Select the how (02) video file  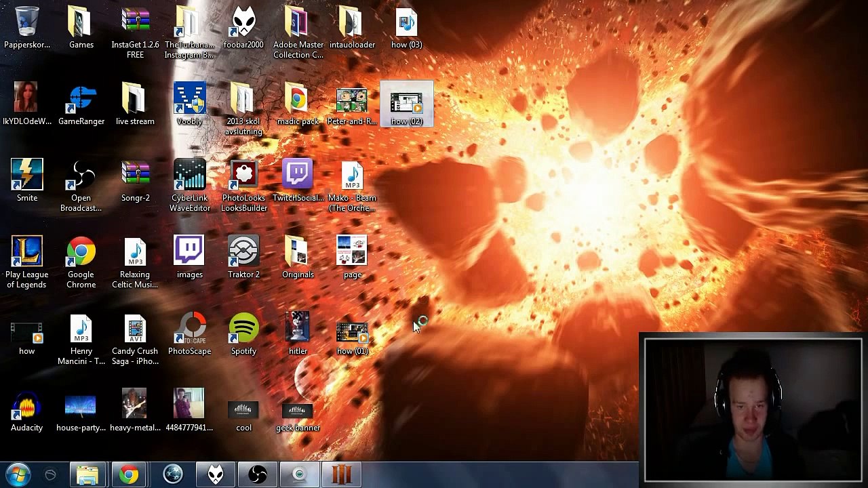[406, 104]
